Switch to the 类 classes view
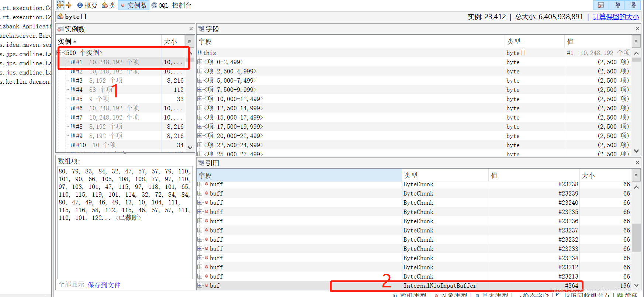This screenshot has height=297, width=644. [109, 5]
